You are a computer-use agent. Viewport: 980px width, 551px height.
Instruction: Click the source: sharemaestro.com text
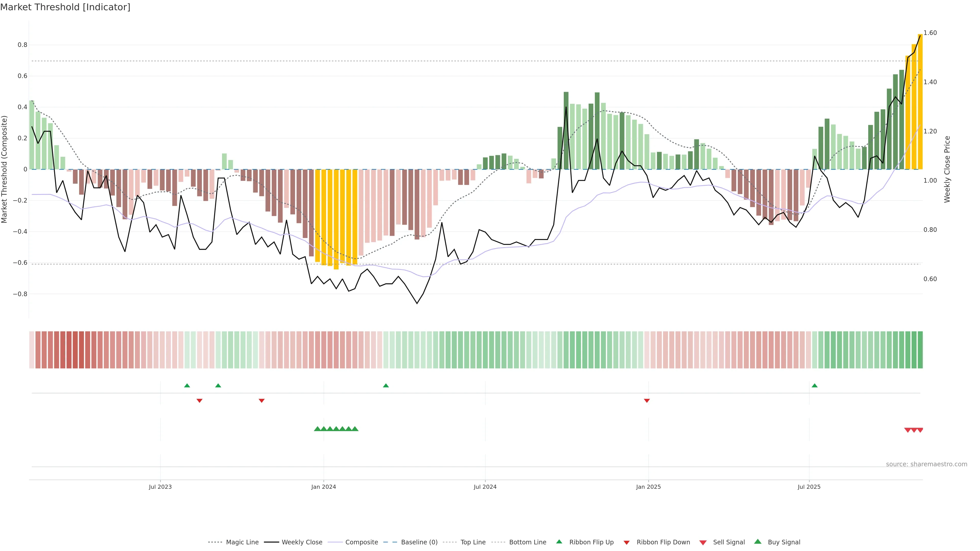[x=926, y=464]
